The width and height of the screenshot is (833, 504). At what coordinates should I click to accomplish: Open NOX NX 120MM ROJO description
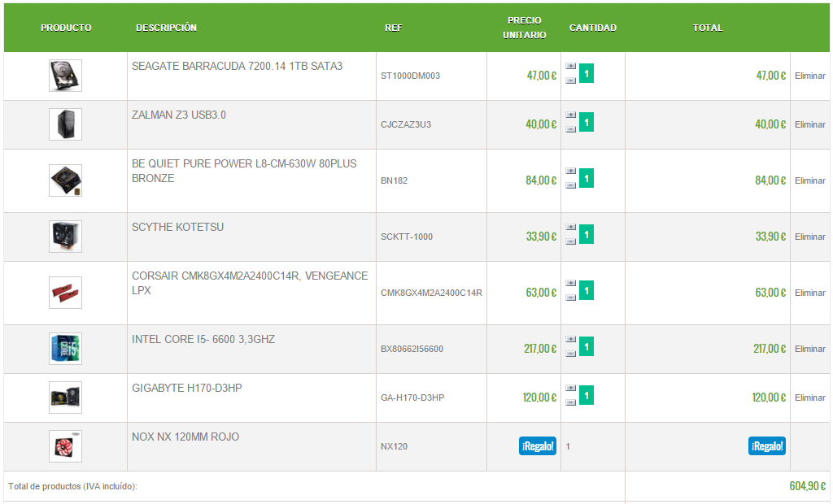(185, 437)
